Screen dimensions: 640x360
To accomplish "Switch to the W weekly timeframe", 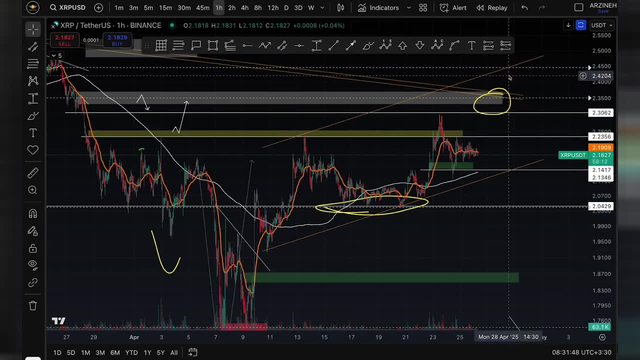I will pyautogui.click(x=311, y=8).
